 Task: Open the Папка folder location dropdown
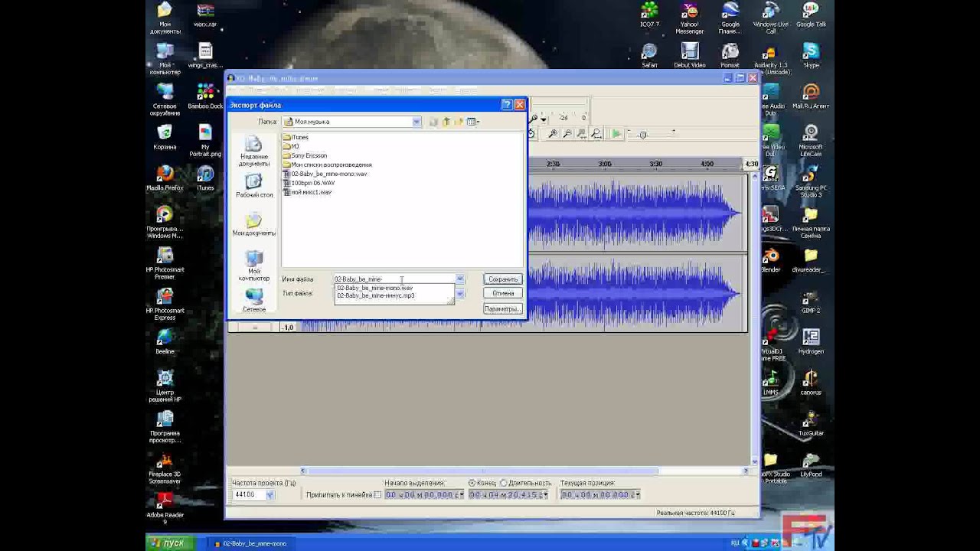click(416, 122)
